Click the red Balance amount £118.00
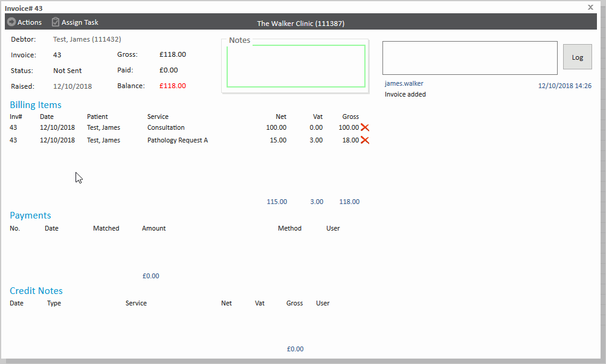Viewport: 606px width, 364px height. pyautogui.click(x=173, y=86)
